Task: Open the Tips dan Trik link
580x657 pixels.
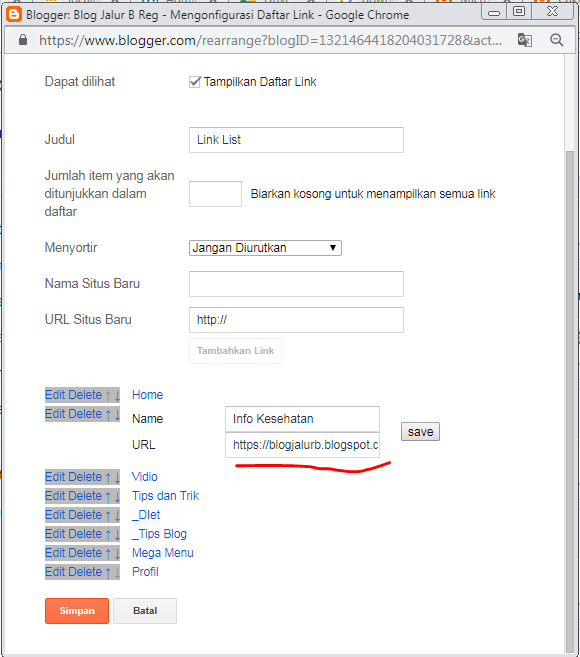Action: pyautogui.click(x=166, y=496)
